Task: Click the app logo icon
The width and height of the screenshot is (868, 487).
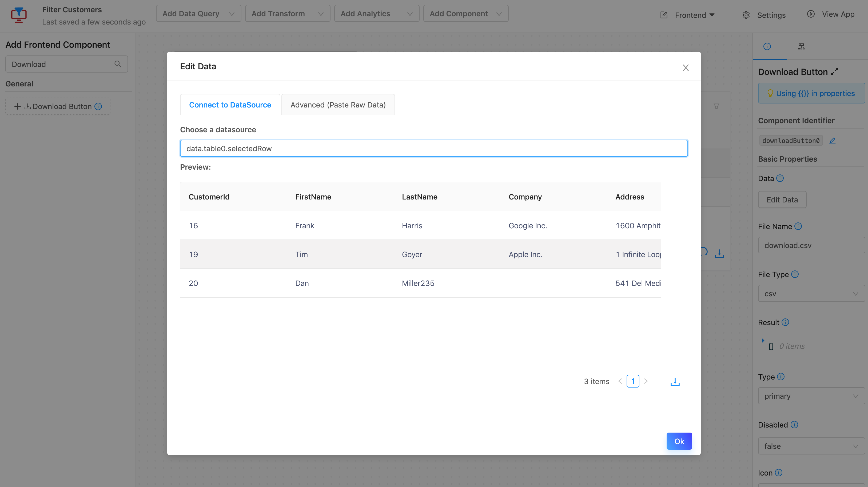Action: (19, 15)
